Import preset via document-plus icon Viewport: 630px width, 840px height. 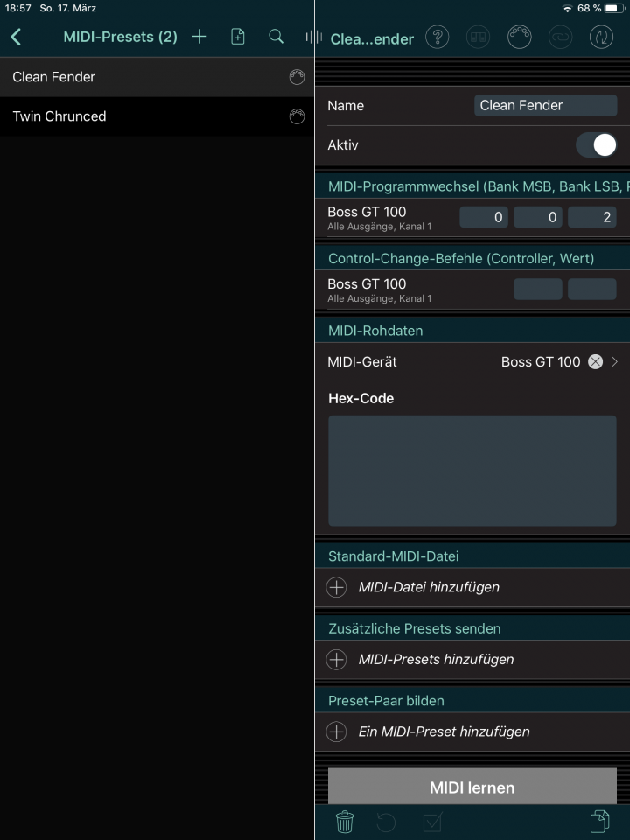tap(237, 37)
